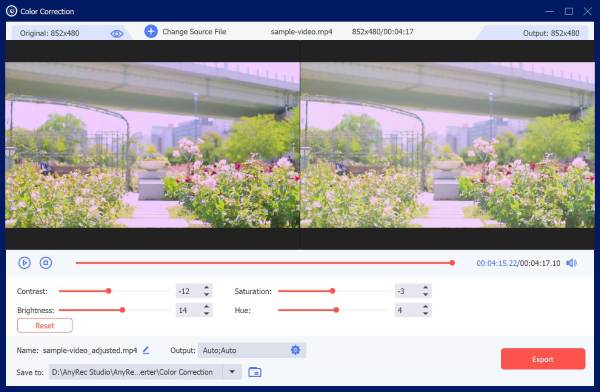Play the video preview

pos(24,263)
